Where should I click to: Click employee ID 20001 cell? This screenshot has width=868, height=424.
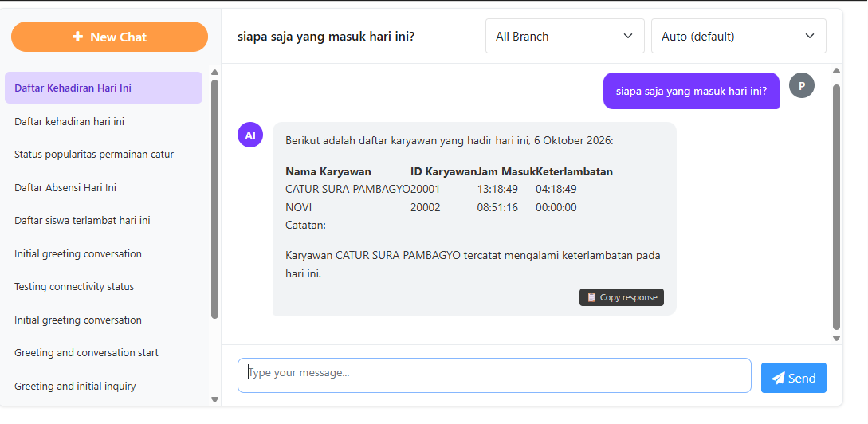click(425, 190)
